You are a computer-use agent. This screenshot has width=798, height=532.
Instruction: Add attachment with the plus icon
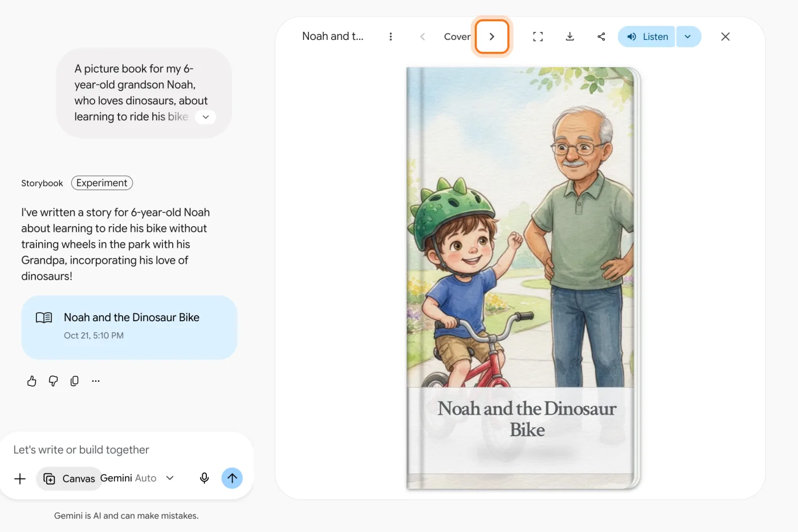tap(20, 478)
